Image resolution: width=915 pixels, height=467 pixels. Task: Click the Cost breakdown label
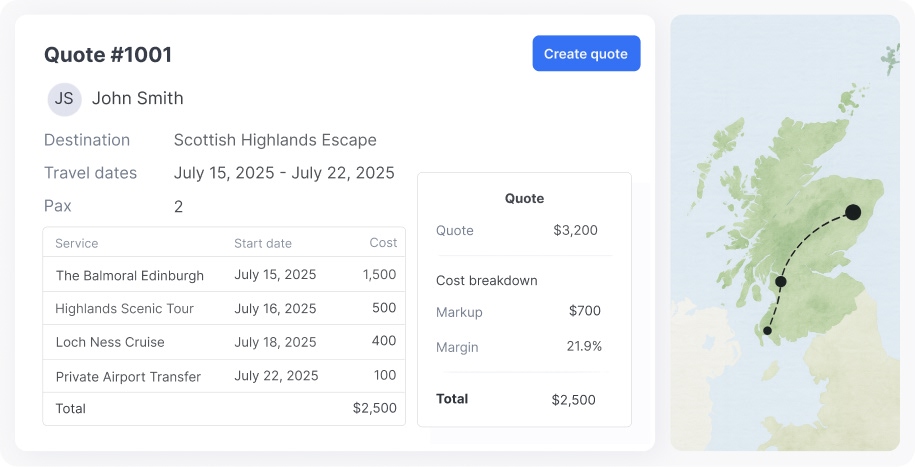click(487, 281)
